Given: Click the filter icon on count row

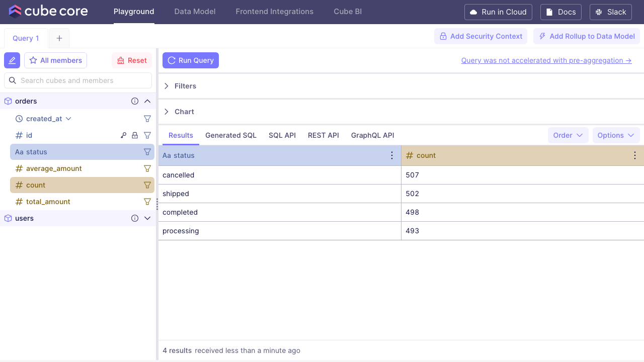Looking at the screenshot, I should point(147,185).
